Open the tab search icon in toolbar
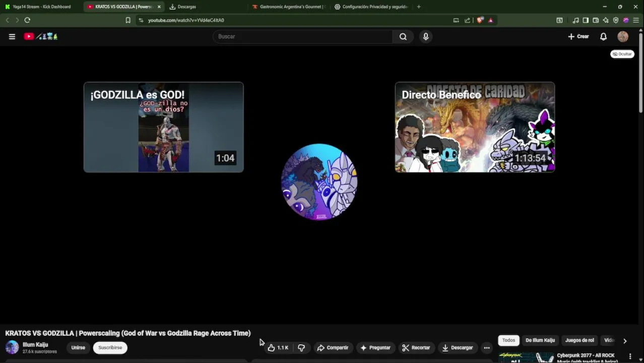Screen dimensions: 644x363 point(559,20)
